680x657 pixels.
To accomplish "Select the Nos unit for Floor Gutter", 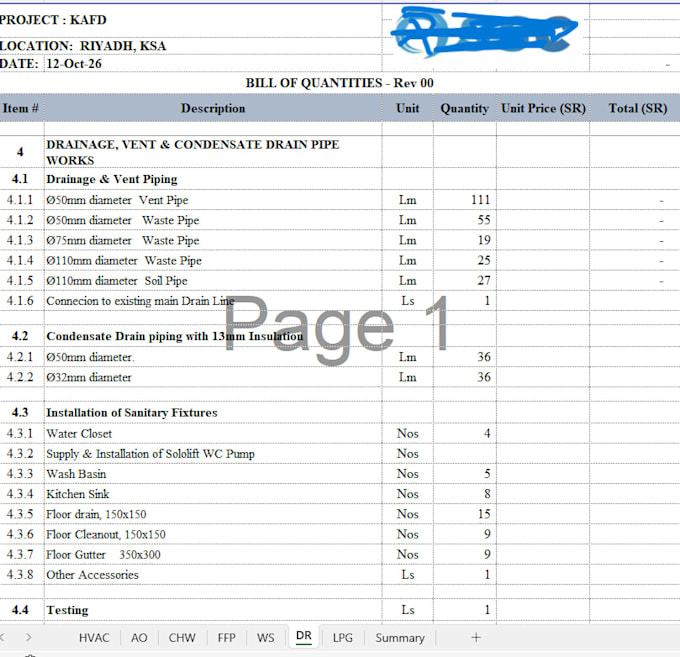I will (x=408, y=554).
